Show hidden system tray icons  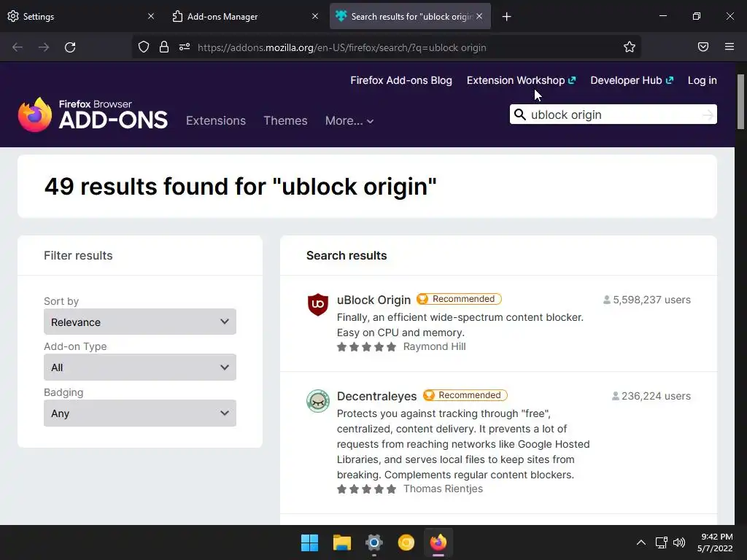click(x=641, y=542)
